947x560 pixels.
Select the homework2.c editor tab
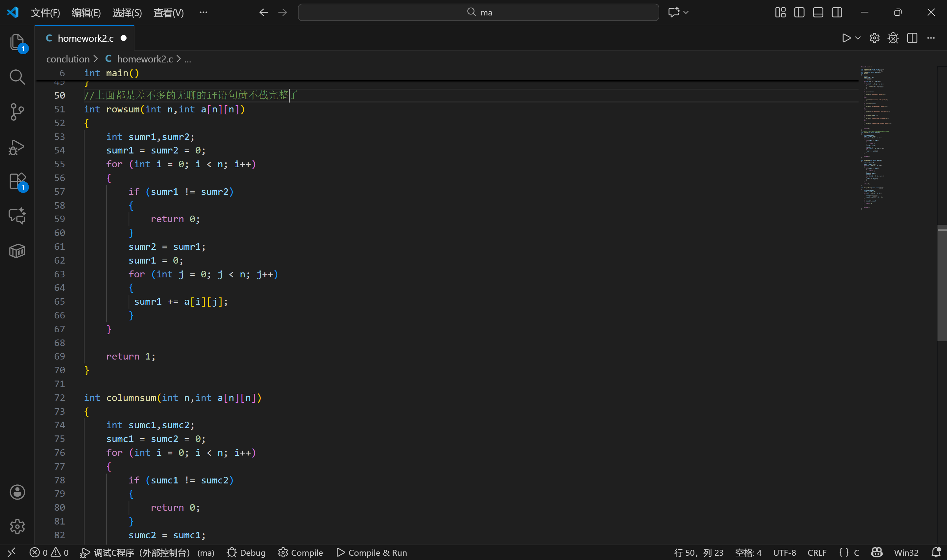pos(85,38)
